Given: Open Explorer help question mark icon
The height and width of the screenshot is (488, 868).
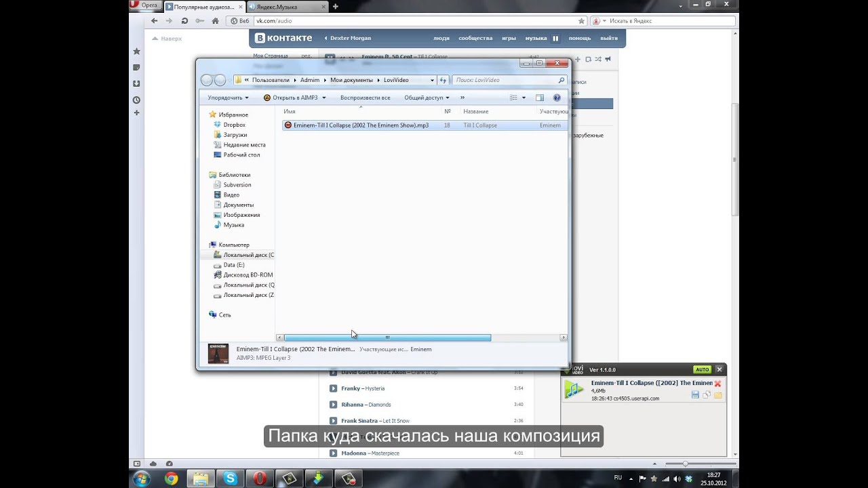Looking at the screenshot, I should (x=557, y=98).
